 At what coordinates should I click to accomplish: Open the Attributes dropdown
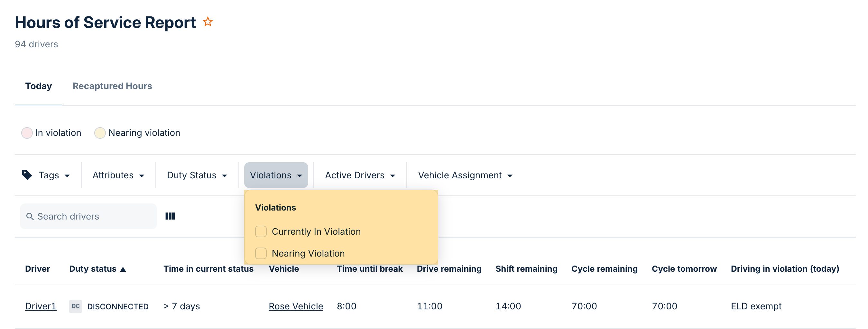(118, 175)
